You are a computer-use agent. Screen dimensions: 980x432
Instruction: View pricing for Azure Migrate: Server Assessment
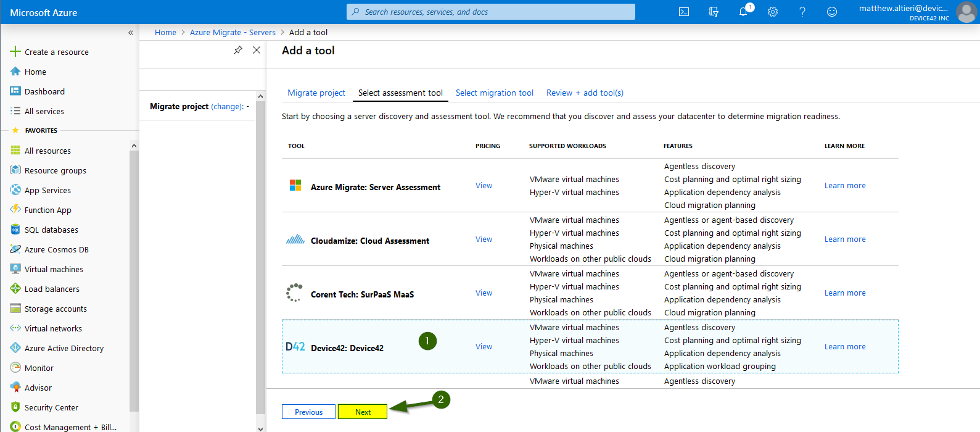[x=484, y=186]
